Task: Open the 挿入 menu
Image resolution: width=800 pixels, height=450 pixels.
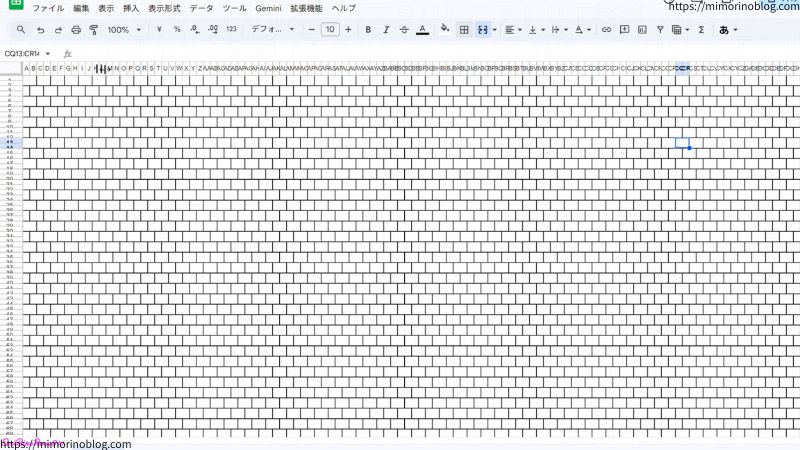Action: pyautogui.click(x=131, y=8)
